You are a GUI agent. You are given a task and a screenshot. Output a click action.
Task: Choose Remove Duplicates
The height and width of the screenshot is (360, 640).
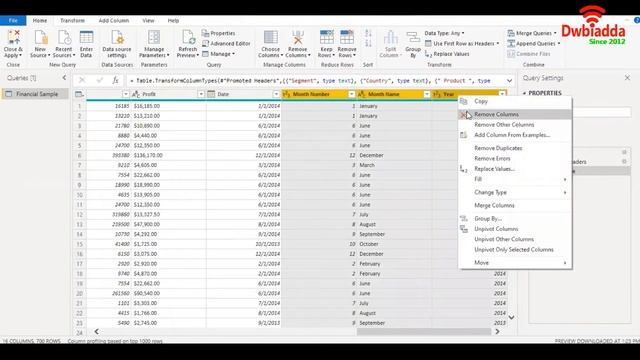pos(515,148)
